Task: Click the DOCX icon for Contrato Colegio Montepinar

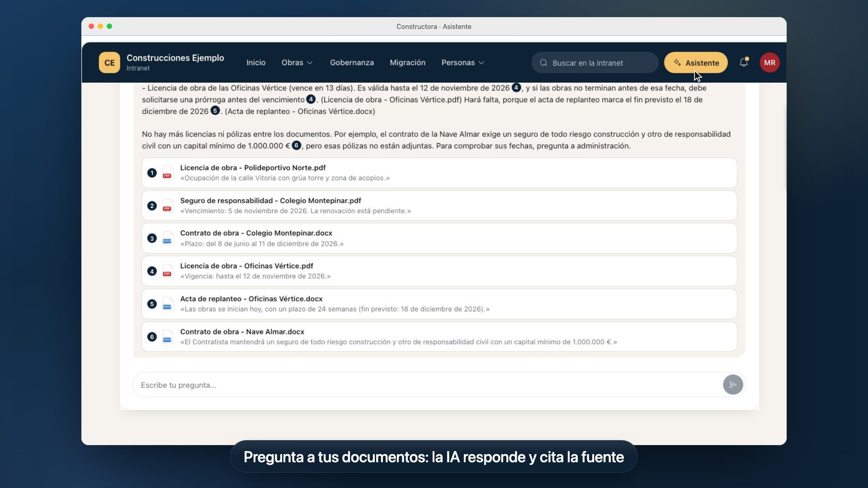Action: tap(167, 239)
